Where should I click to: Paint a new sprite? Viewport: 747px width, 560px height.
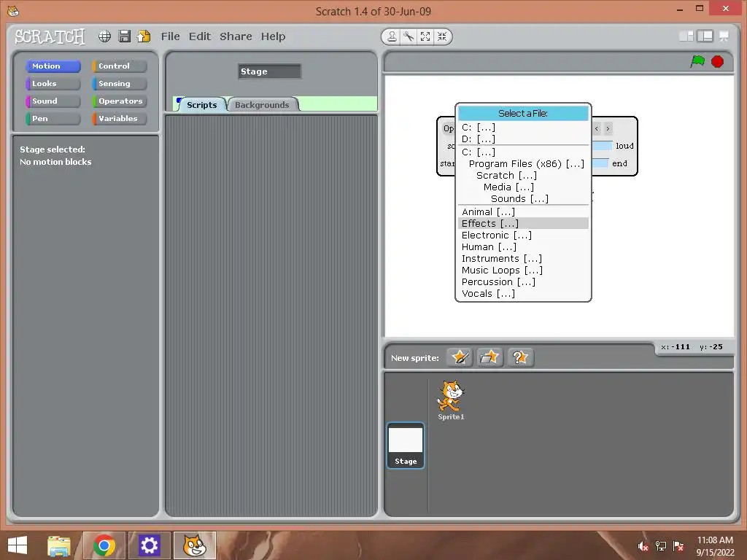(460, 357)
